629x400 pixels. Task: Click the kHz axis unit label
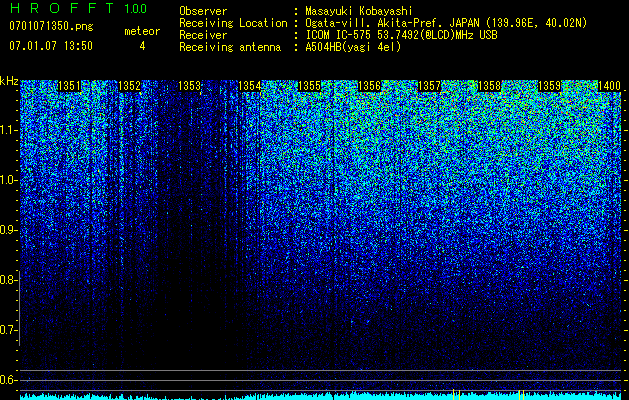click(9, 81)
